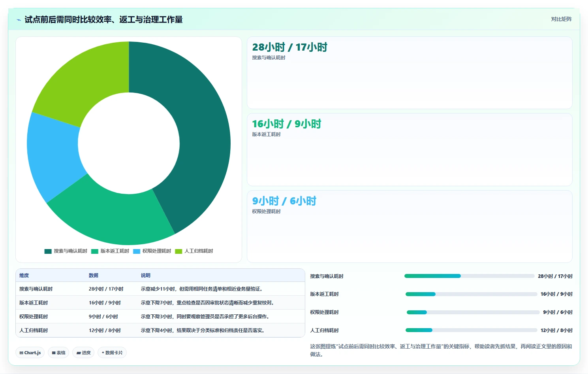Select the 人工归档耗时 table row cell

click(34, 331)
